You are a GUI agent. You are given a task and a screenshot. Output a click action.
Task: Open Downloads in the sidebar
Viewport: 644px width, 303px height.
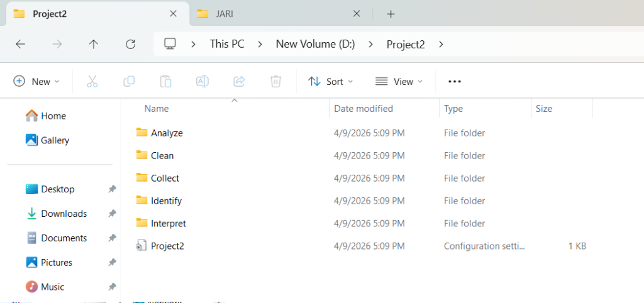point(64,214)
